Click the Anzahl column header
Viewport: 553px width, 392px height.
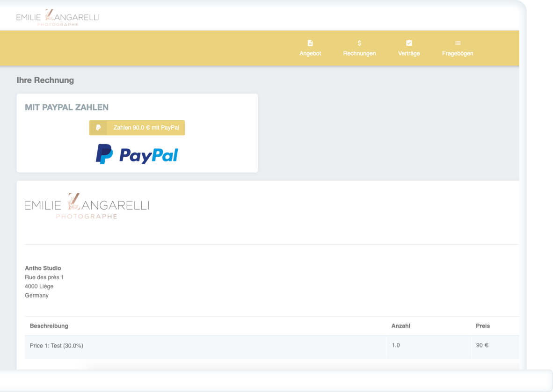pyautogui.click(x=400, y=326)
